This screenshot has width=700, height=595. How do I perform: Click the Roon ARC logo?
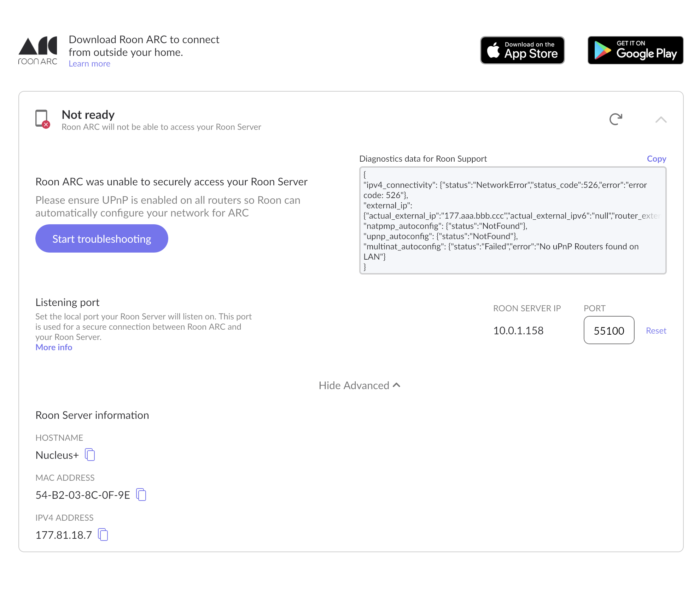pos(38,51)
